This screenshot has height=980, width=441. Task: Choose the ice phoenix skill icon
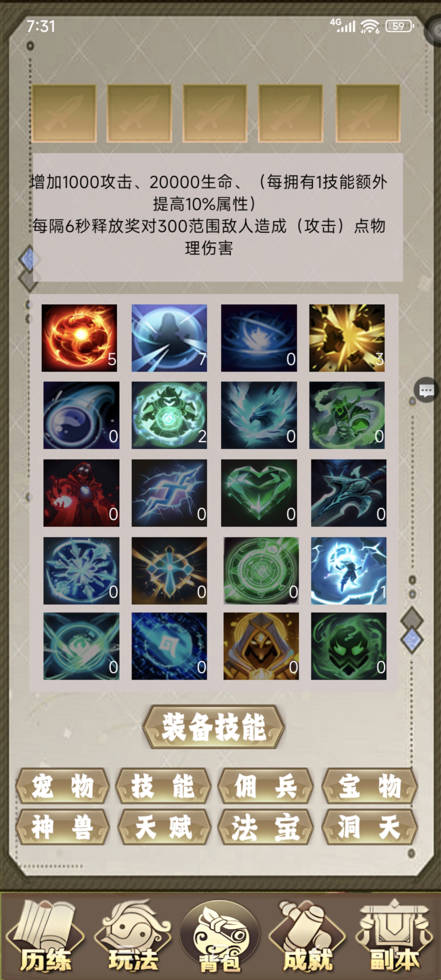[259, 415]
